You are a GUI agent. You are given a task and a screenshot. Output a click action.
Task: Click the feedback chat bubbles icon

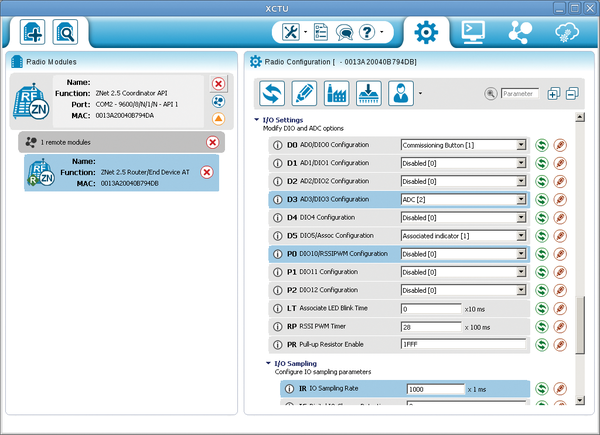344,33
